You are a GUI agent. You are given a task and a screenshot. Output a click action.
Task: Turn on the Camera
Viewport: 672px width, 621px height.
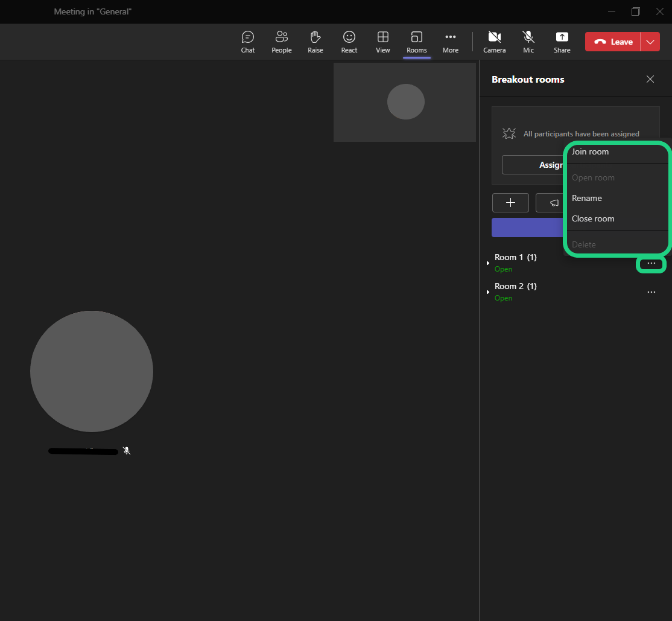494,42
